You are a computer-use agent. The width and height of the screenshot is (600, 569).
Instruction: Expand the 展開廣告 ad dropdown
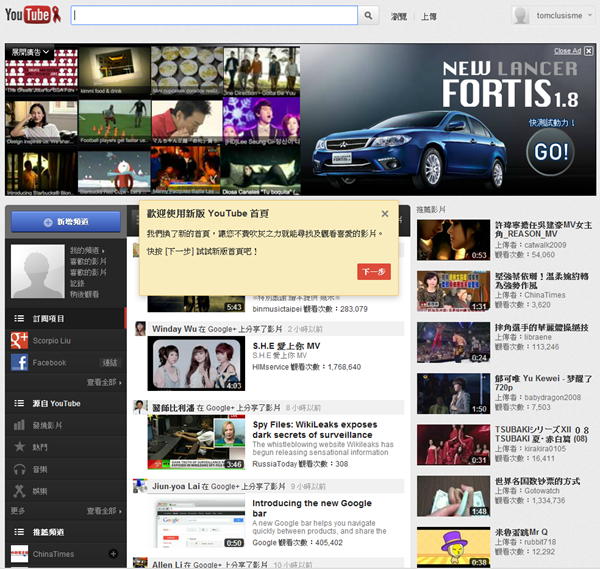(x=30, y=52)
